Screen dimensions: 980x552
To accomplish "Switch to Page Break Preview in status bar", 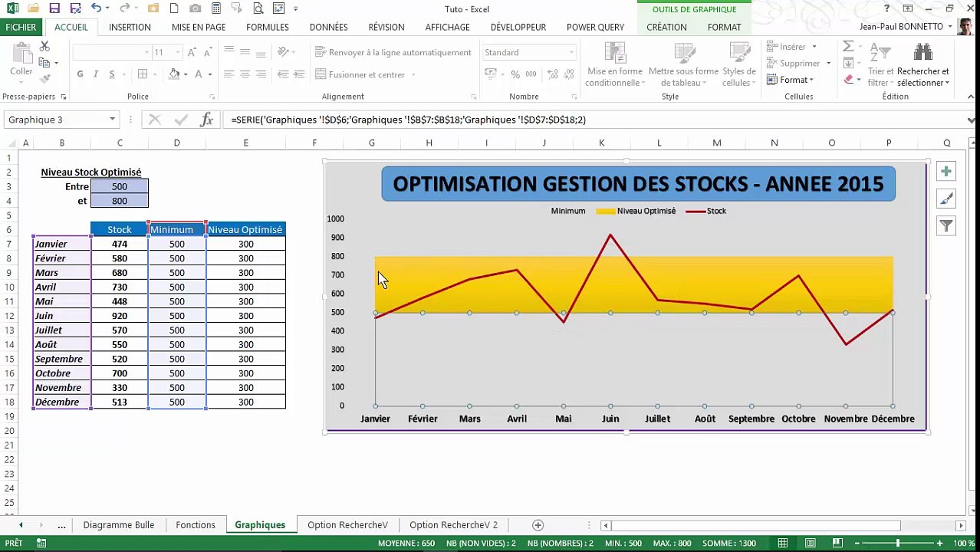I will [x=838, y=544].
